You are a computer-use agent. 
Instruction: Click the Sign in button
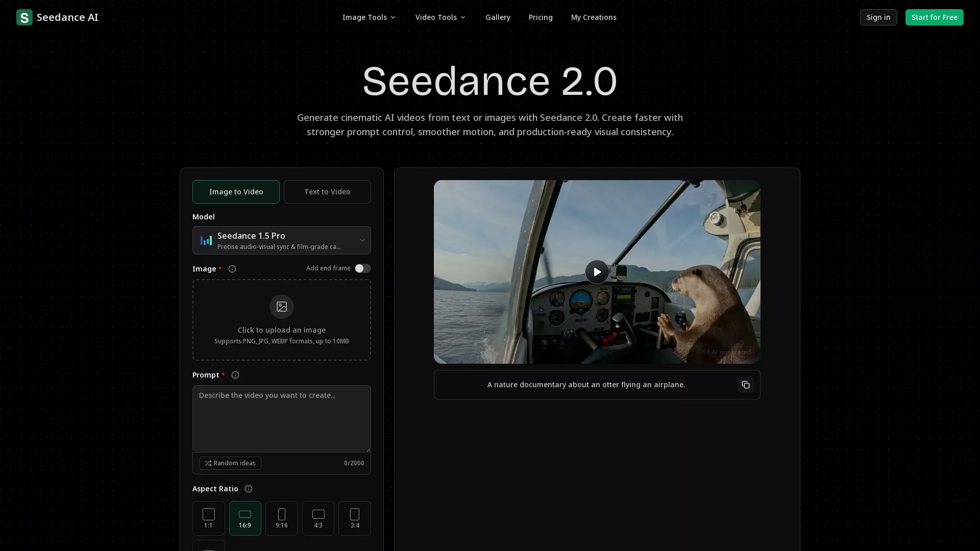coord(878,17)
